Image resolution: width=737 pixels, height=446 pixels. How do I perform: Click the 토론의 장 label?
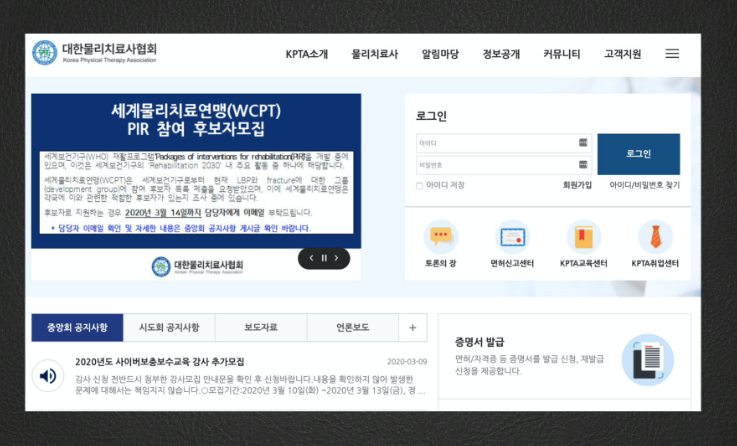[440, 263]
